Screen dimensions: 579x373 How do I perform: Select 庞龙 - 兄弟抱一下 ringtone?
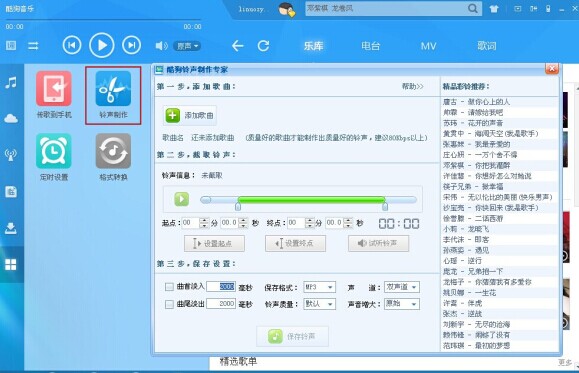coord(500,271)
